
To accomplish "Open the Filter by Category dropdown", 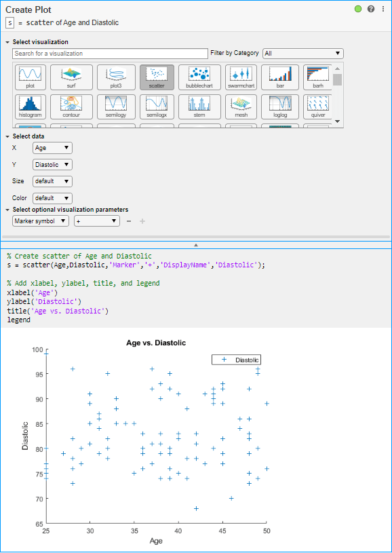I will (303, 54).
